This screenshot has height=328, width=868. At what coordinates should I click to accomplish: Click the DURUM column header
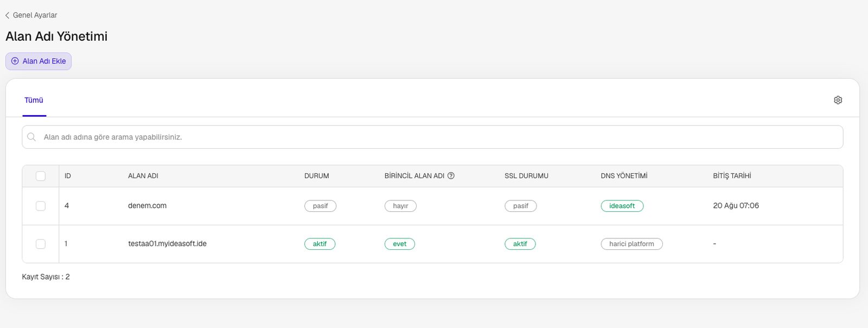pyautogui.click(x=317, y=176)
